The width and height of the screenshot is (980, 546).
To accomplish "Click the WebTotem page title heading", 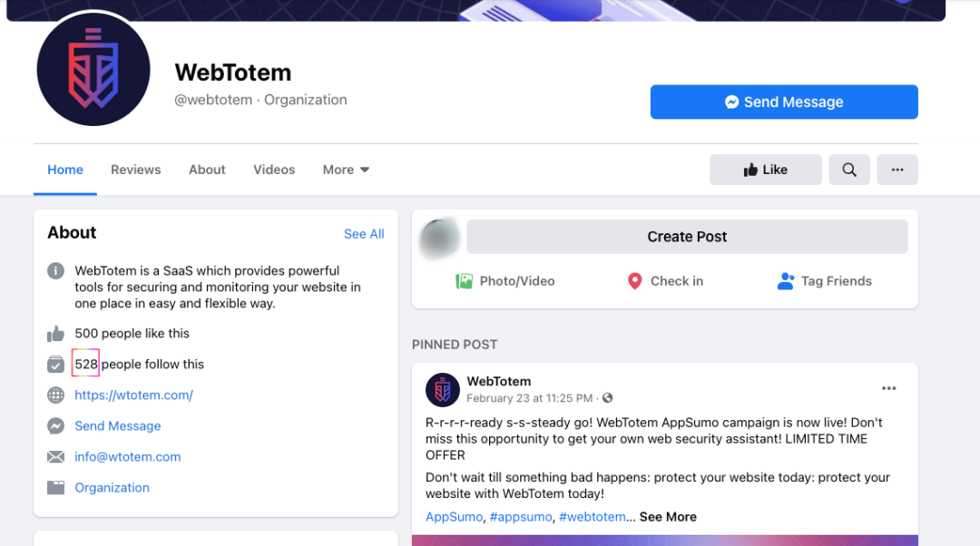I will [233, 73].
